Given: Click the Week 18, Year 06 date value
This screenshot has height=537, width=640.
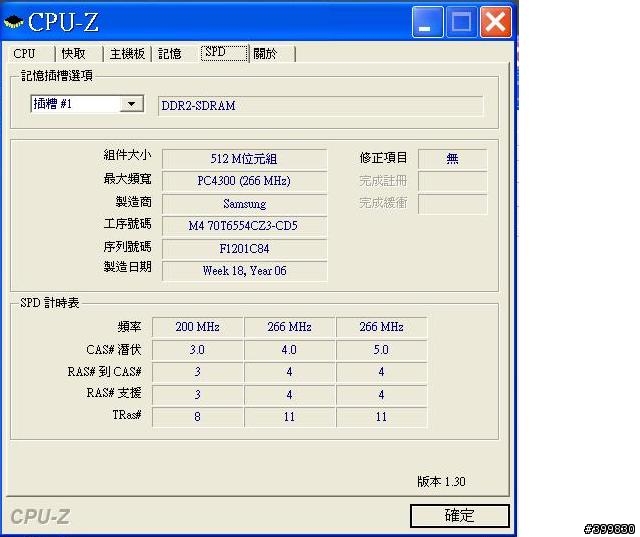Looking at the screenshot, I should (244, 271).
